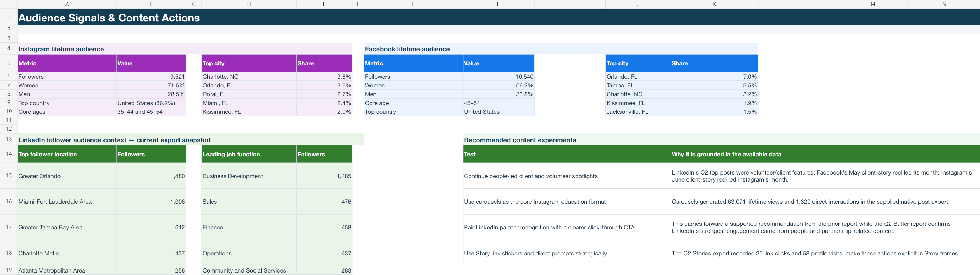Screen dimensions: 980x275
Task: Select the Facebook lifetime audience heading cell
Action: pos(561,49)
